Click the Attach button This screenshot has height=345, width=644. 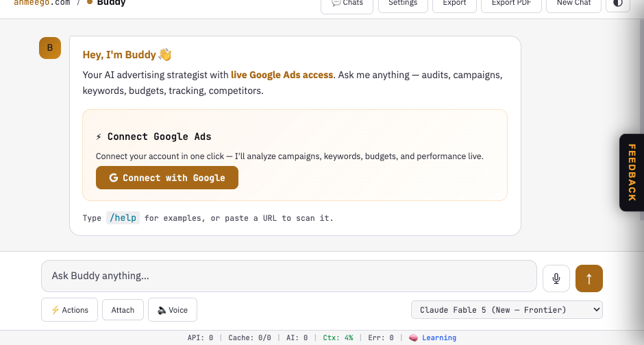[x=123, y=310]
